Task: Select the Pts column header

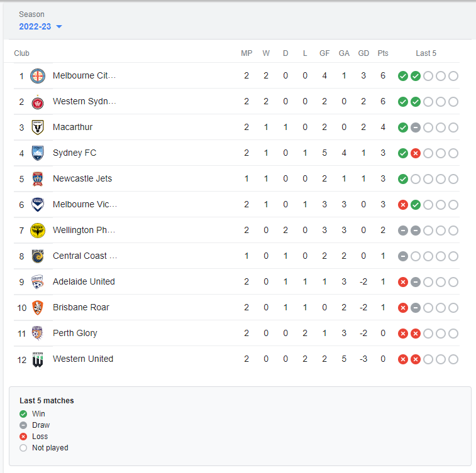Action: (383, 53)
